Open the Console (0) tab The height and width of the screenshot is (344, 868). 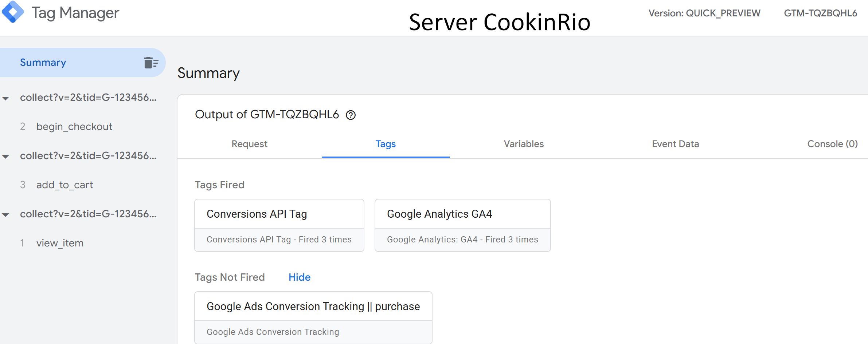tap(832, 144)
